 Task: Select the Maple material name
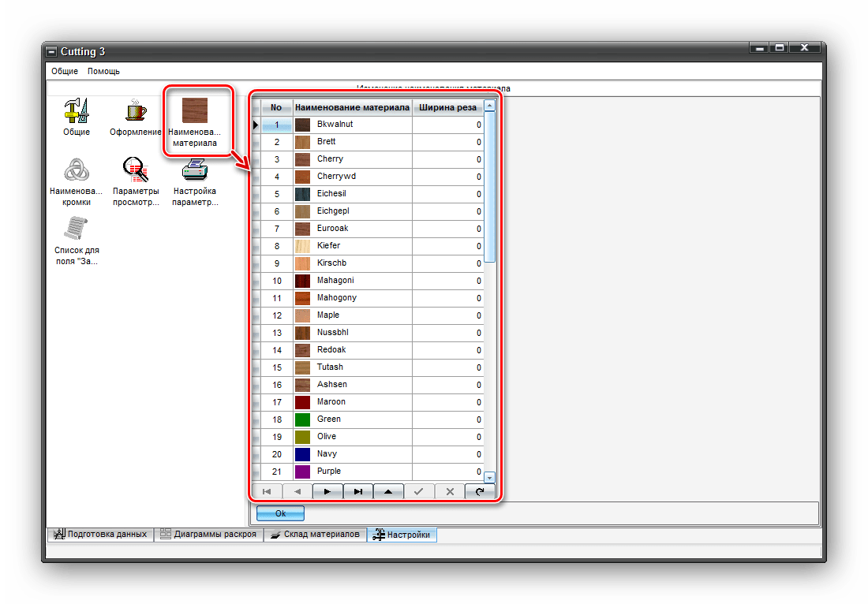pos(327,315)
